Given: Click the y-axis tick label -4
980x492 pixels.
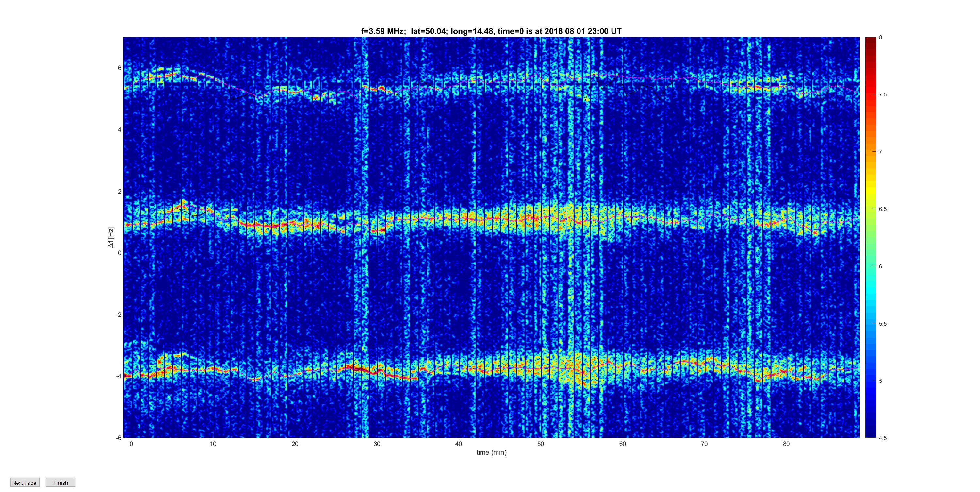Looking at the screenshot, I should [x=118, y=376].
